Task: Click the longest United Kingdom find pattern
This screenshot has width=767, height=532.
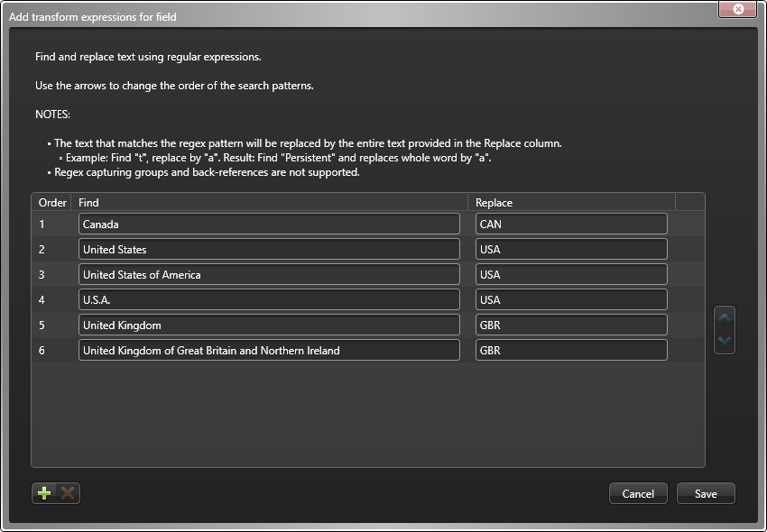Action: pyautogui.click(x=268, y=350)
